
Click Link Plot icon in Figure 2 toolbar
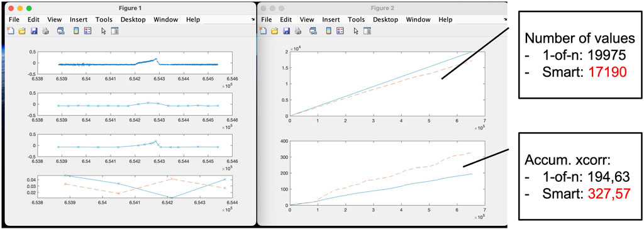(313, 31)
